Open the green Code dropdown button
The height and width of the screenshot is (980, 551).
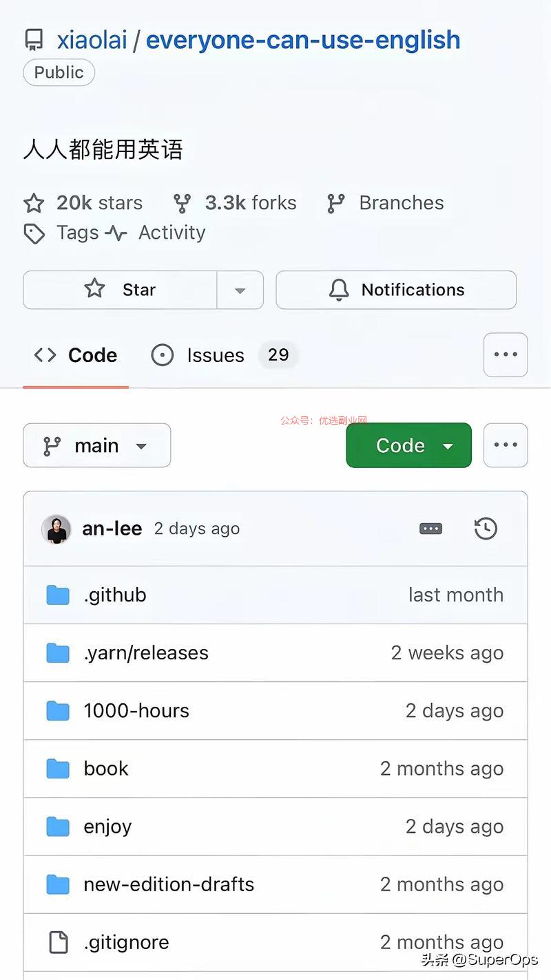(408, 445)
